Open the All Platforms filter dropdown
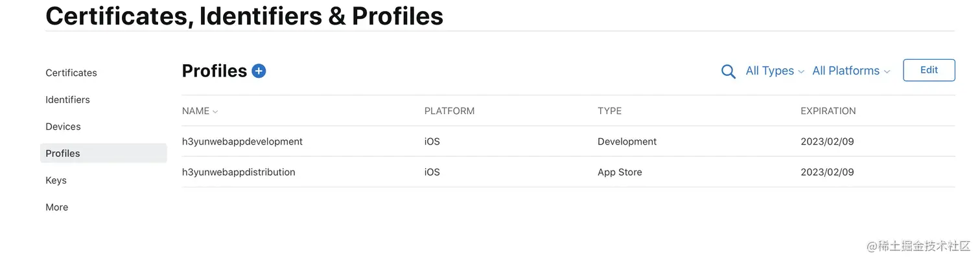The image size is (980, 262). tap(850, 71)
